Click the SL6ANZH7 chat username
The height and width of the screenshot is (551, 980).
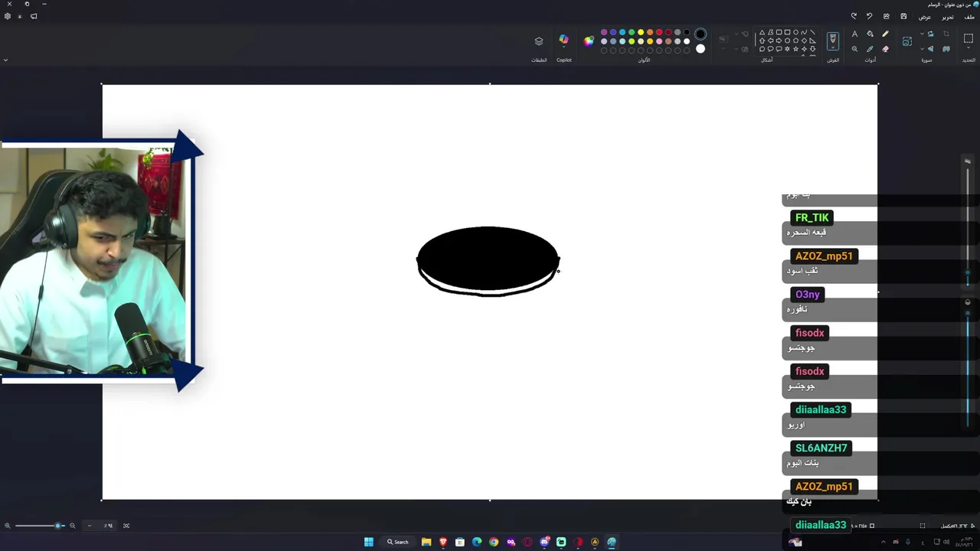(821, 448)
